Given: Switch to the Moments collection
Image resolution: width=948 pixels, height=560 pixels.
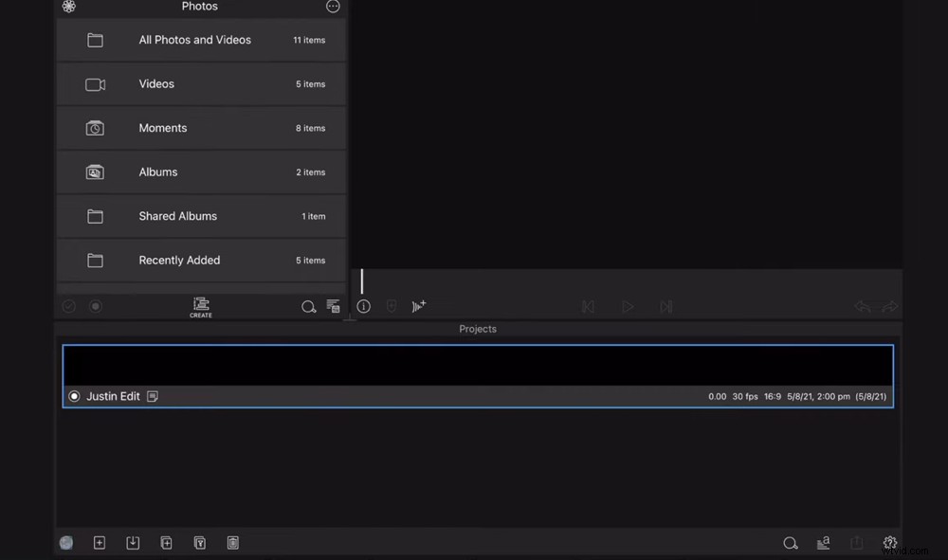Looking at the screenshot, I should point(200,128).
